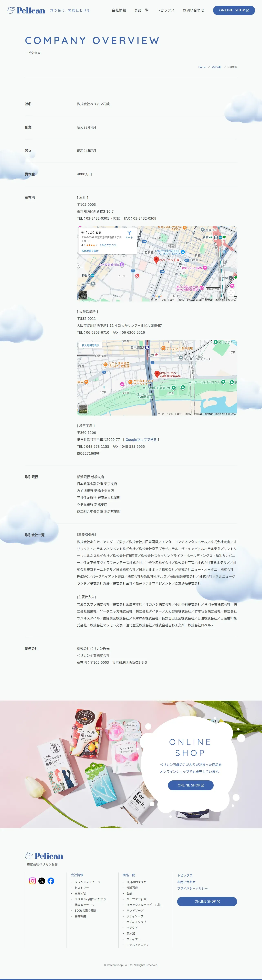Open the お問い合わせ menu in header
Viewport: 262px width, 980px height.
[193, 10]
